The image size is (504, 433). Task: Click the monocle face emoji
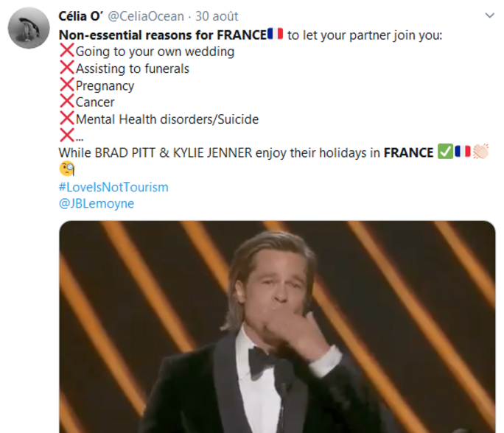[66, 170]
